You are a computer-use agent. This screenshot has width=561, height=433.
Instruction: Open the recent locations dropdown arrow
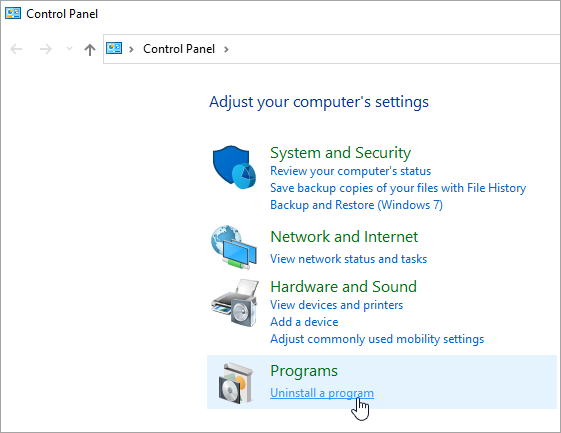(69, 49)
